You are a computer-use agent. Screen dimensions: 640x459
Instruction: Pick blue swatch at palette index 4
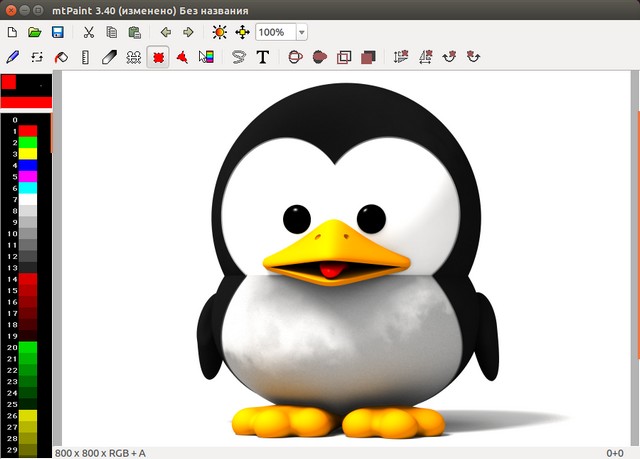click(x=28, y=165)
